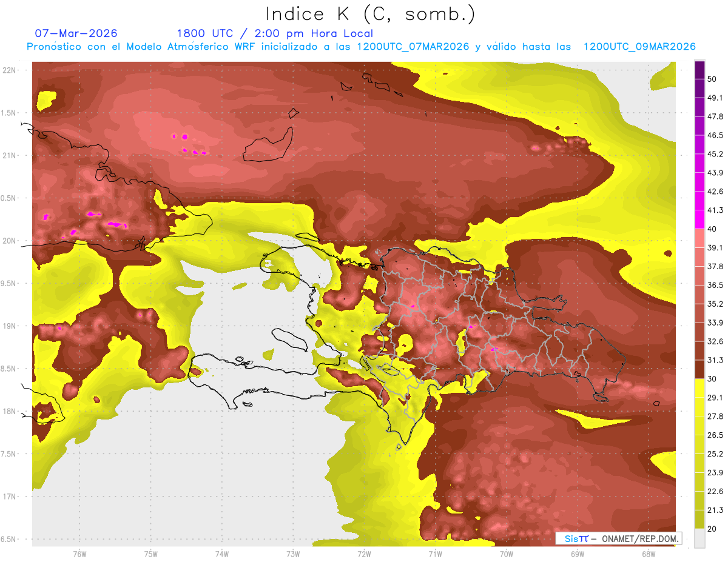The height and width of the screenshot is (562, 728).
Task: Click the '18N' latitude label
Action: [10, 411]
